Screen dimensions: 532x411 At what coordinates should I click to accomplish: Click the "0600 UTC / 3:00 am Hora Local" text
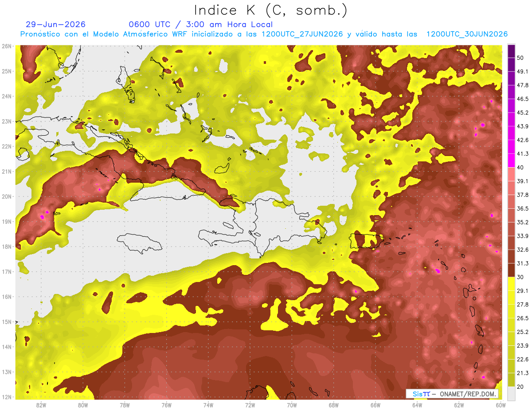pos(201,24)
